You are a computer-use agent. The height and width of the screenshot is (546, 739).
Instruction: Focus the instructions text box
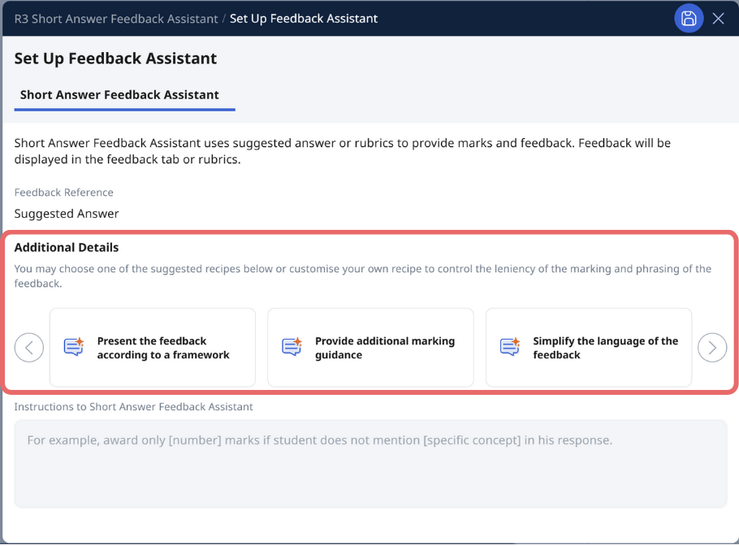370,463
